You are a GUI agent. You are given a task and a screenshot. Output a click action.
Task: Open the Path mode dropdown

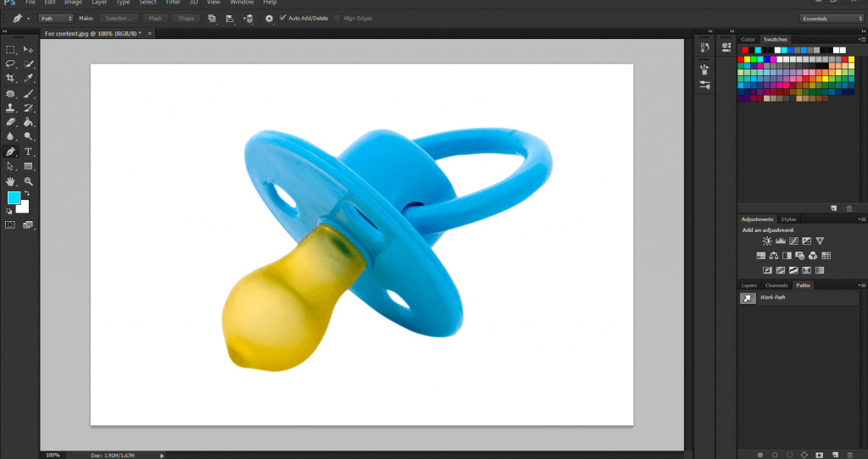tap(56, 19)
